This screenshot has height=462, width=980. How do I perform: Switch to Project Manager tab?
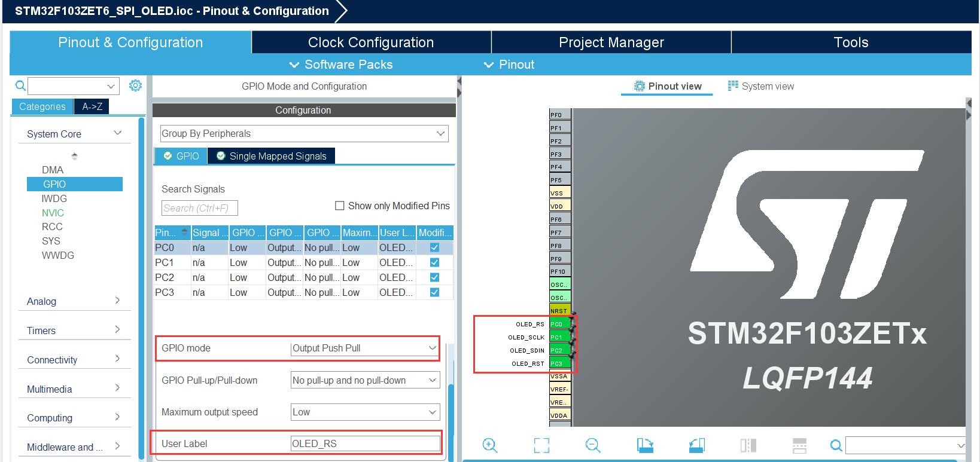tap(611, 42)
